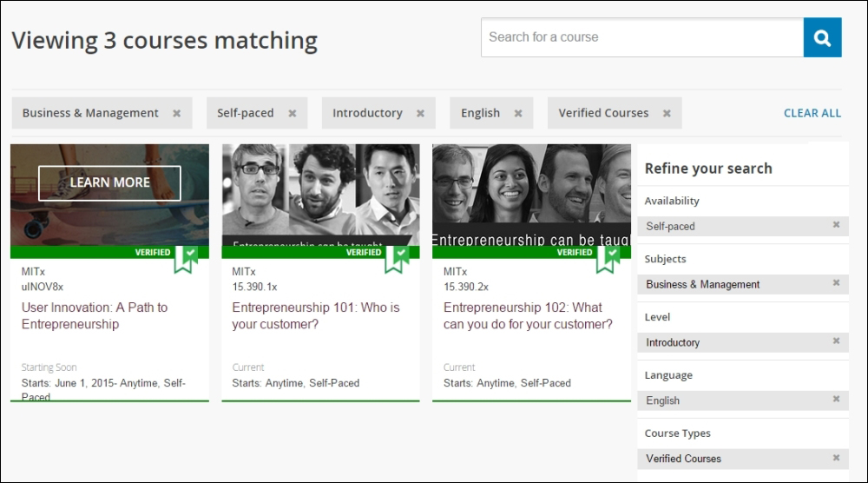Focus the Search for a course field
The height and width of the screenshot is (483, 868).
pyautogui.click(x=642, y=37)
